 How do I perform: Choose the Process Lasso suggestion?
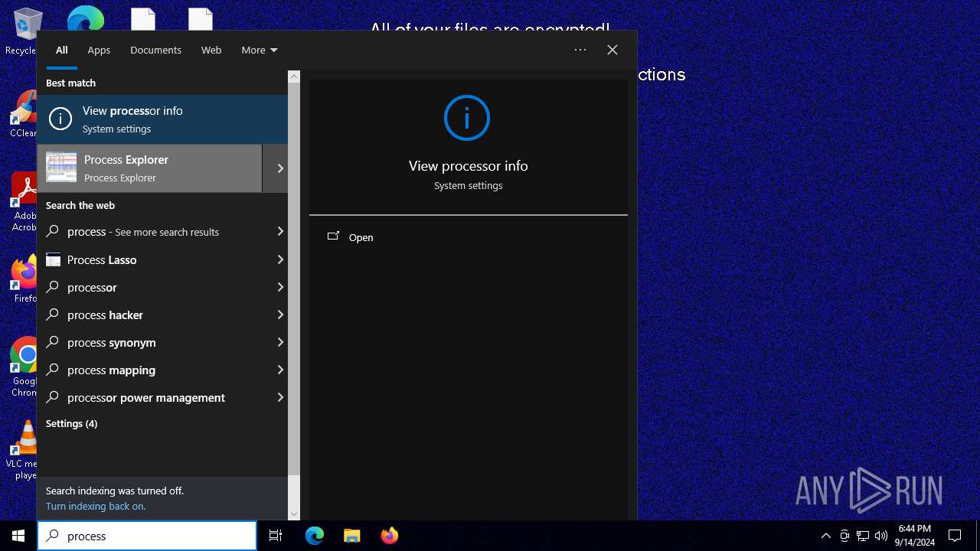point(162,259)
